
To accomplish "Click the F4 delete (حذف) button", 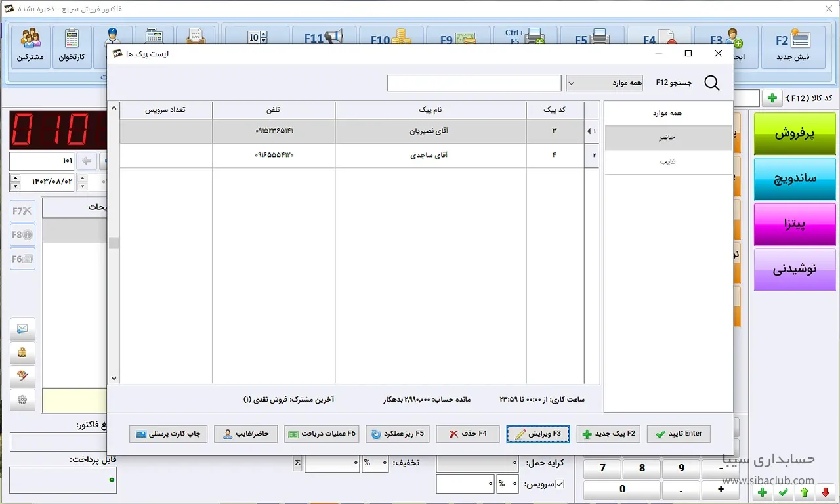I will [467, 434].
